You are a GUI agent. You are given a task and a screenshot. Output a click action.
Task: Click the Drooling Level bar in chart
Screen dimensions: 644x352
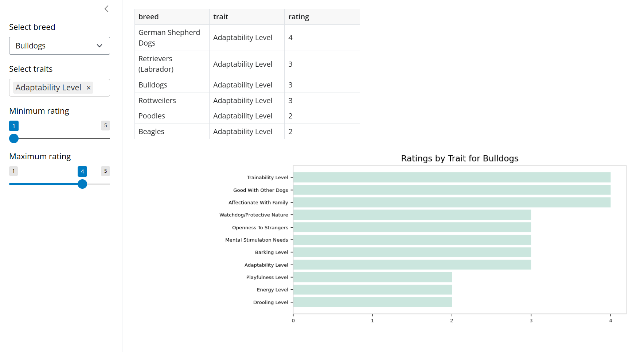pyautogui.click(x=372, y=302)
